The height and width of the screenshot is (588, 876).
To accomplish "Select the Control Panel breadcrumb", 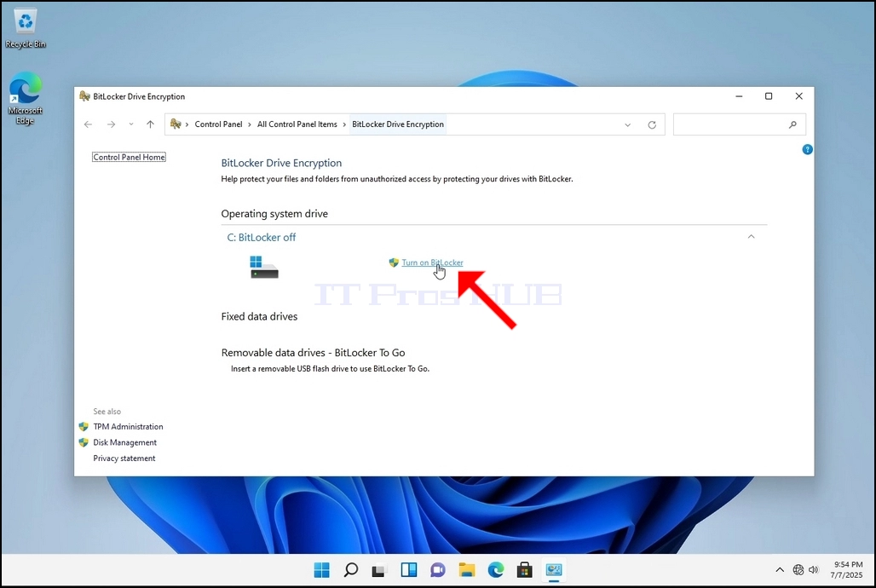I will click(x=218, y=124).
